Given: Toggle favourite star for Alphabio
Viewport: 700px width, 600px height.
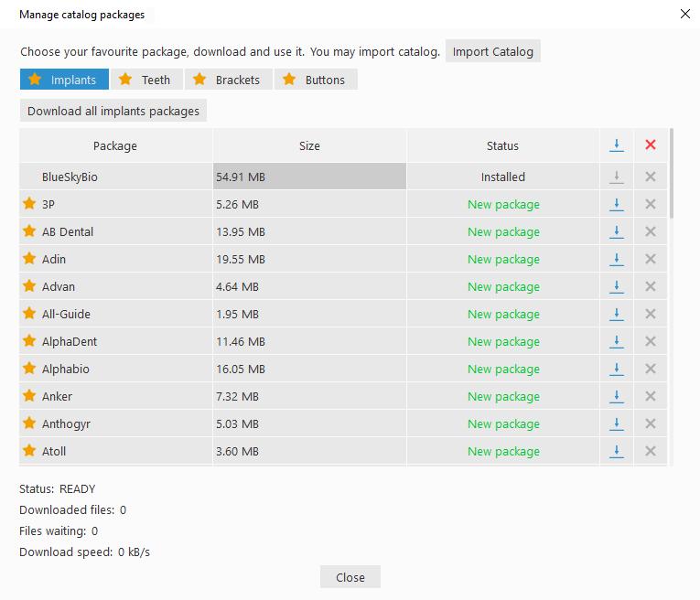Looking at the screenshot, I should pos(29,368).
